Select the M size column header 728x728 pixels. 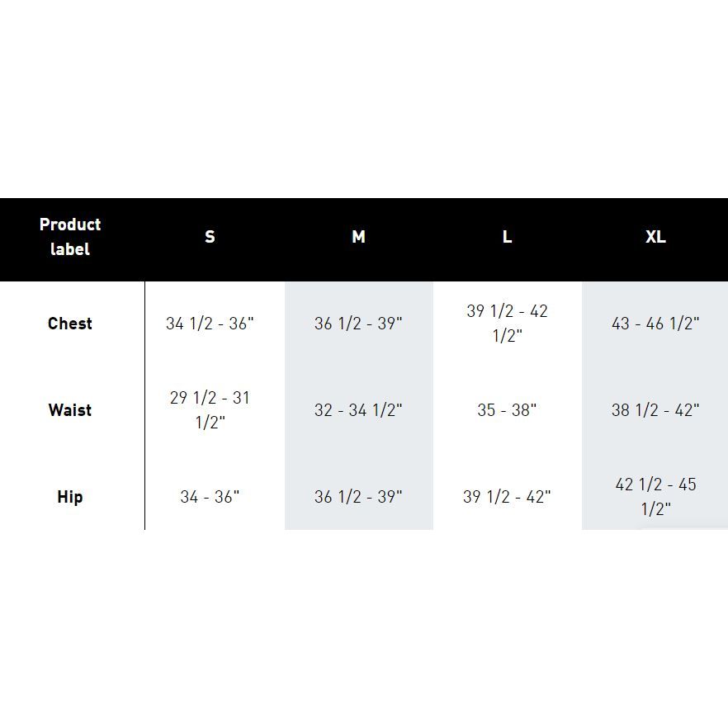tap(358, 237)
